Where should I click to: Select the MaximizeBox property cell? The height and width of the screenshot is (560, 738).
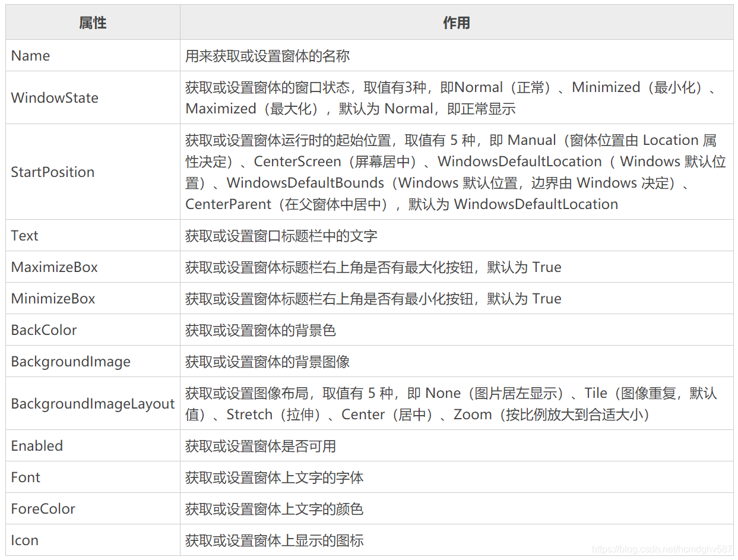(x=93, y=267)
